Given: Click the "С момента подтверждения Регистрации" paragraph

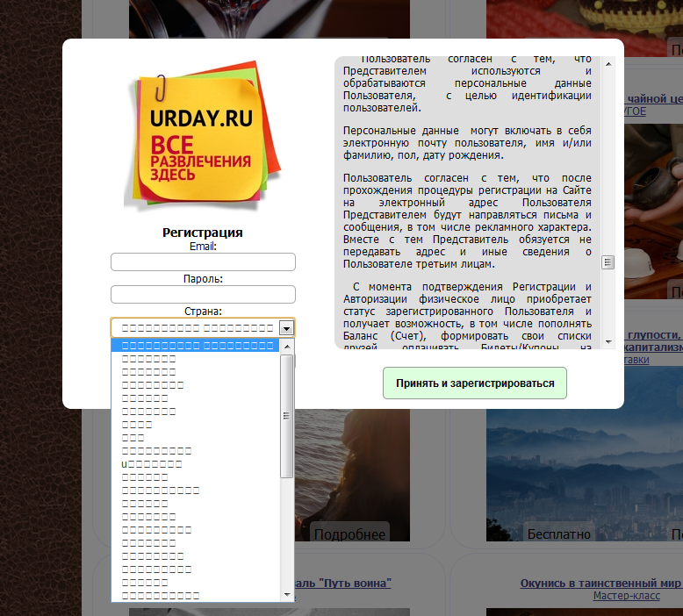Looking at the screenshot, I should click(x=467, y=317).
